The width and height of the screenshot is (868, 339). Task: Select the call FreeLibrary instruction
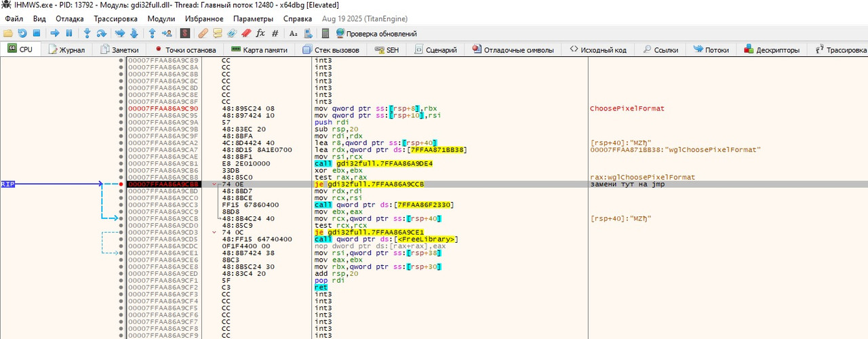(x=387, y=239)
